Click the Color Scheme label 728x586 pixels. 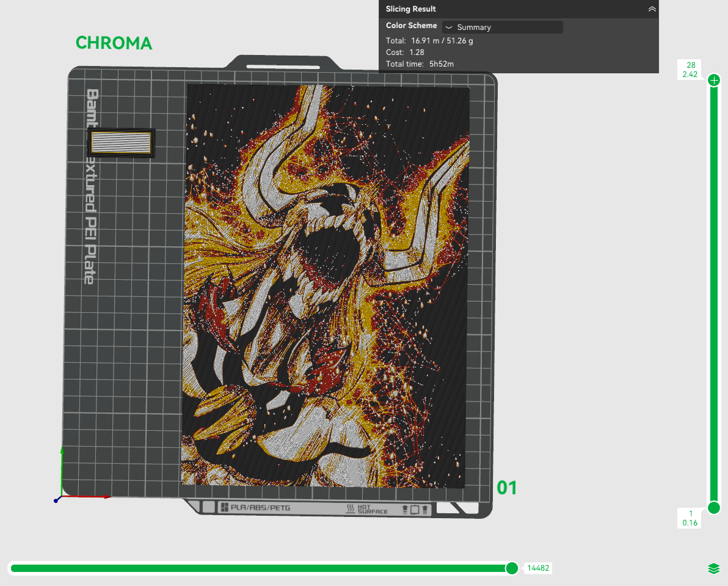(412, 26)
